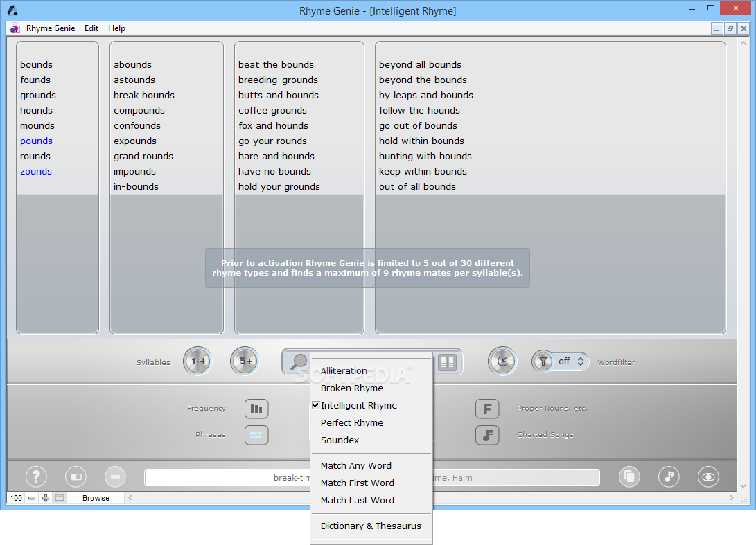Click the copy pages icon

(629, 477)
